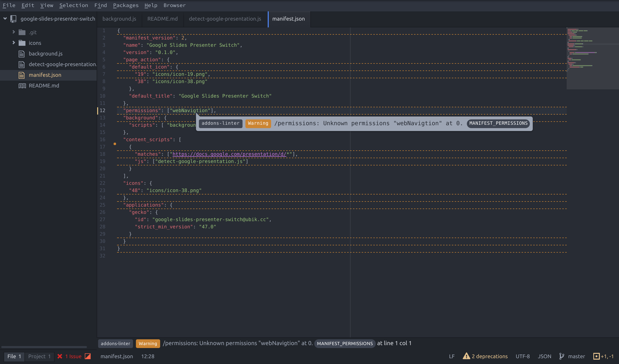This screenshot has height=364, width=619.
Task: Click MANIFEST_PERMISSIONS badge in bottom panel
Action: [345, 343]
